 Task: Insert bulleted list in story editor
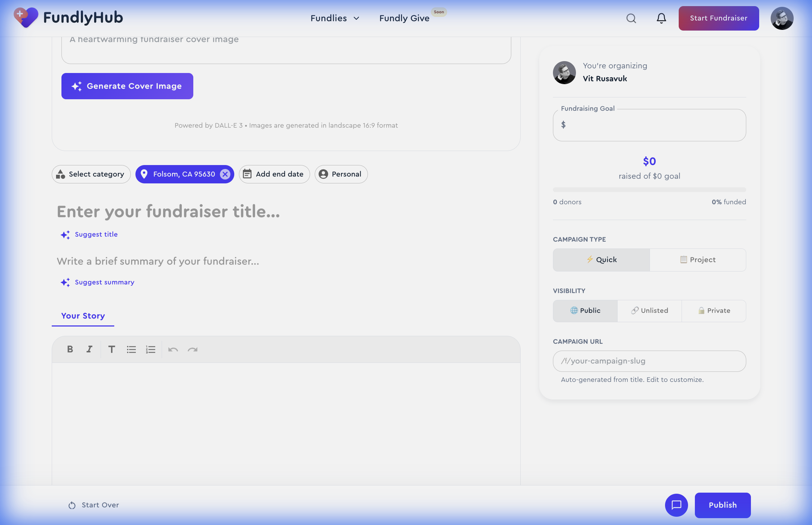coord(131,349)
